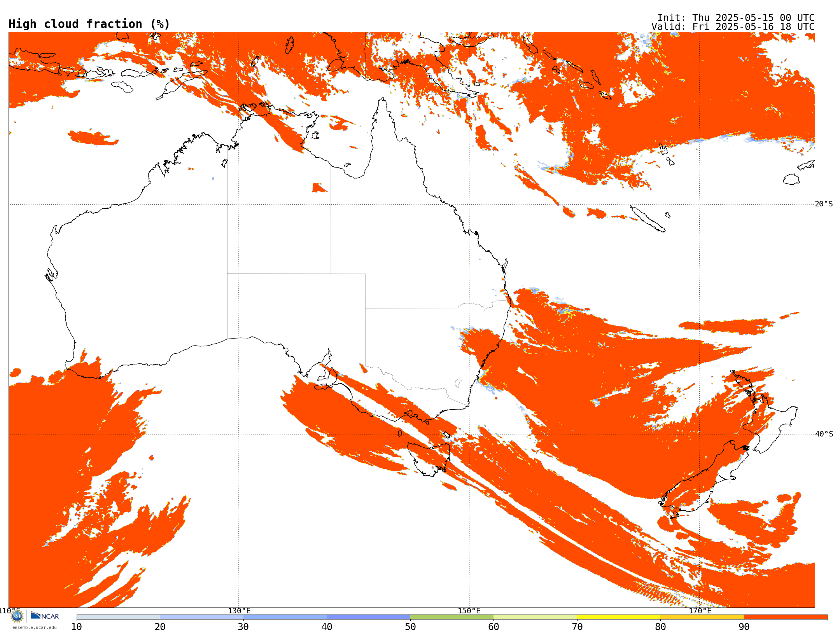Image resolution: width=840 pixels, height=632 pixels.
Task: Click colorbar tick label 30
Action: (x=243, y=627)
